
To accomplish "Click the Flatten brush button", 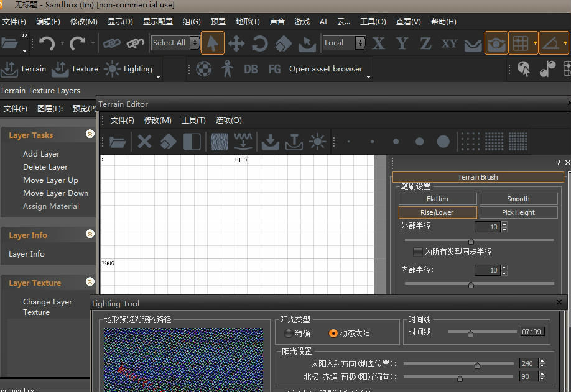I will click(x=437, y=199).
